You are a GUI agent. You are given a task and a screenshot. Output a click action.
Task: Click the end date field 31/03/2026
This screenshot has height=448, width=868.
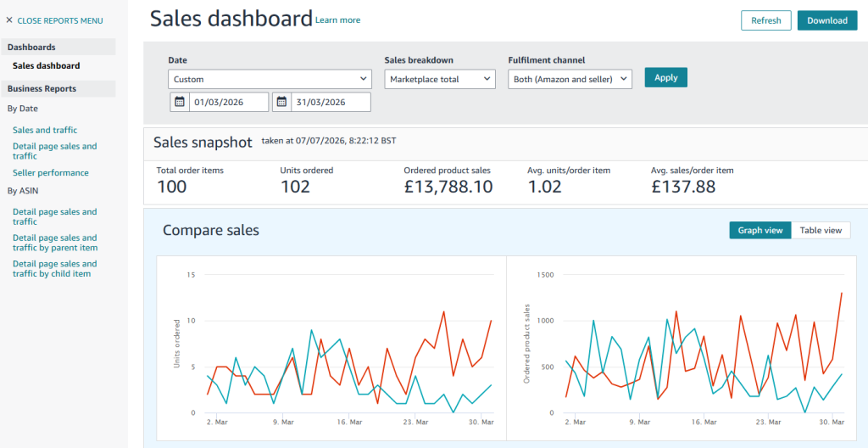tap(331, 102)
